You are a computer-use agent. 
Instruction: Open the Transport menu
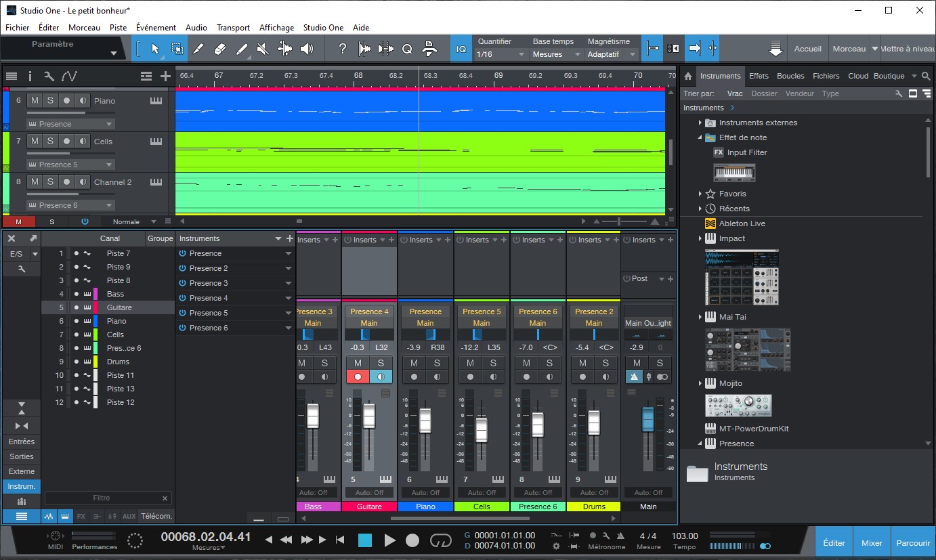click(x=233, y=28)
